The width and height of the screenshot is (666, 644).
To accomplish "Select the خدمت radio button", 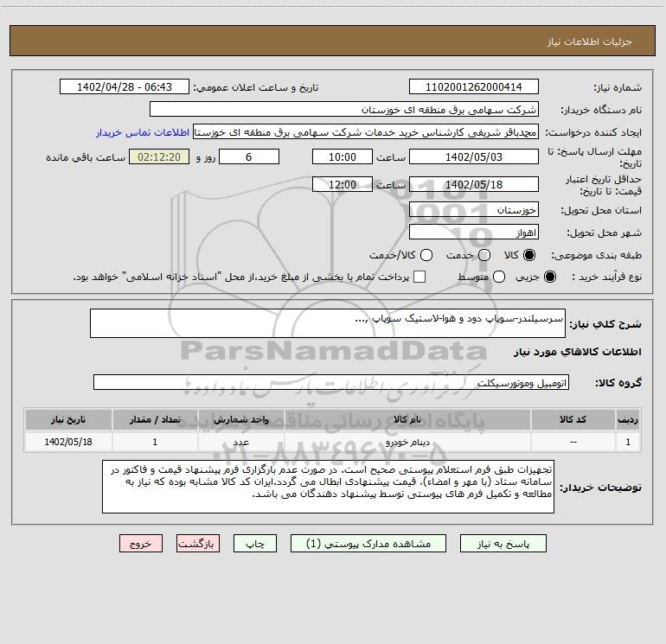I will [x=484, y=255].
